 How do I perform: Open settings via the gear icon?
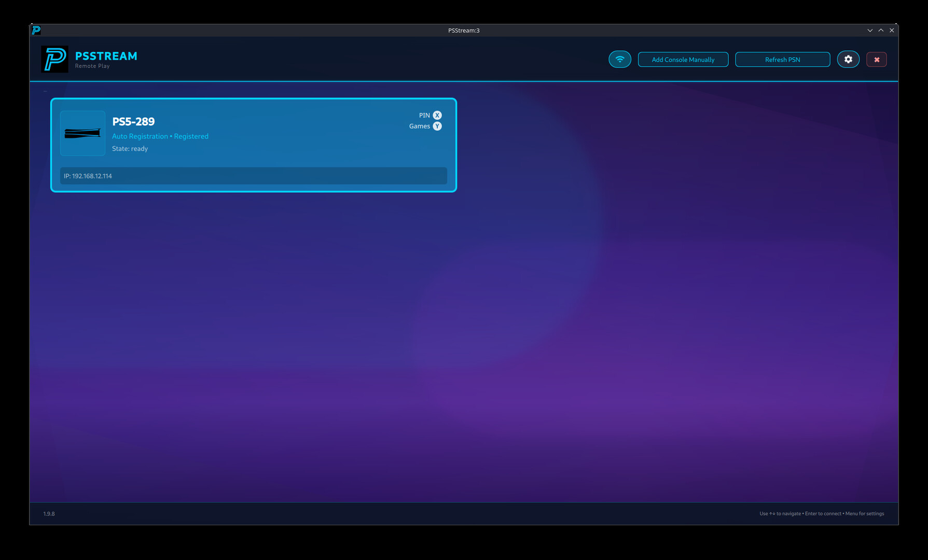click(x=848, y=59)
